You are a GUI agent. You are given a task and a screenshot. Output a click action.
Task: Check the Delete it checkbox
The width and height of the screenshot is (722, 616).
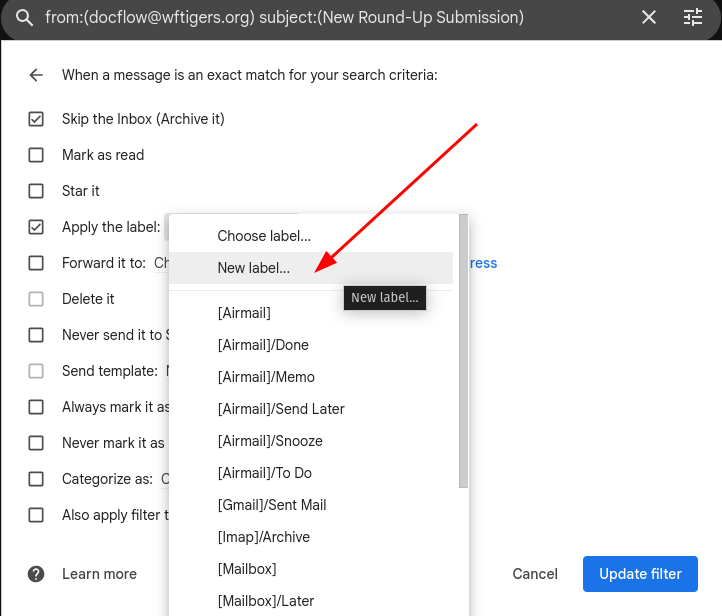coord(36,299)
